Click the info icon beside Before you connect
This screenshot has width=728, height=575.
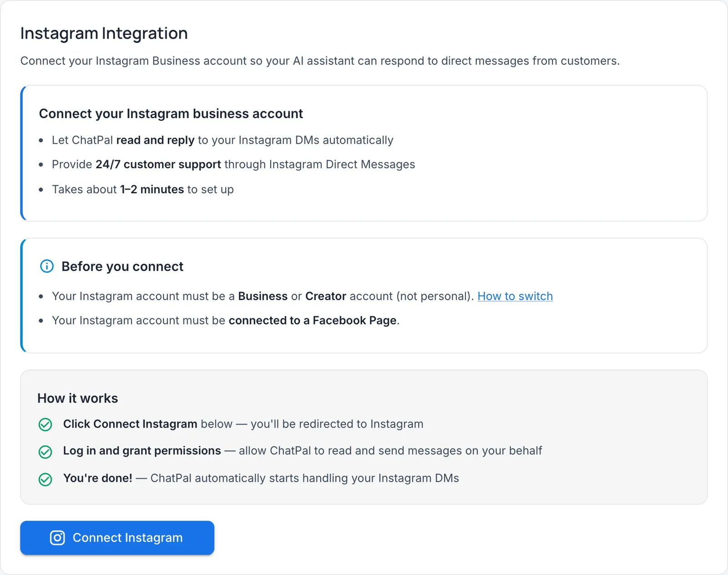(x=47, y=266)
